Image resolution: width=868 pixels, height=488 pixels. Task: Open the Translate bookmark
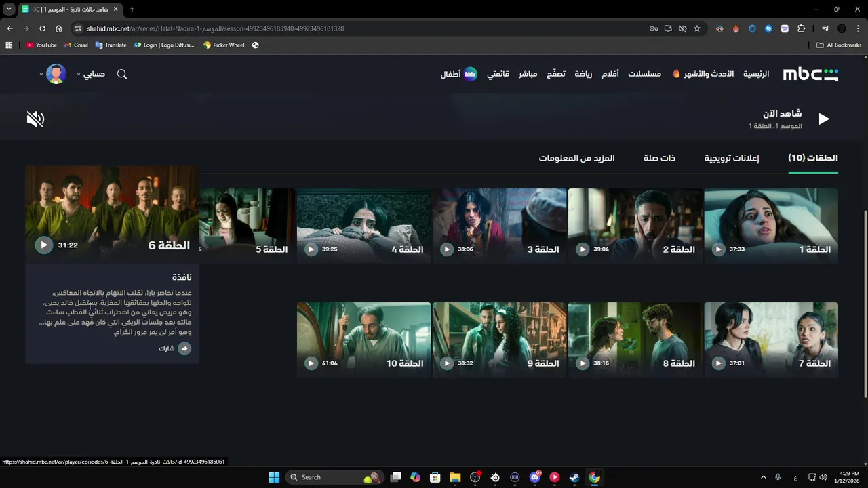pos(111,45)
